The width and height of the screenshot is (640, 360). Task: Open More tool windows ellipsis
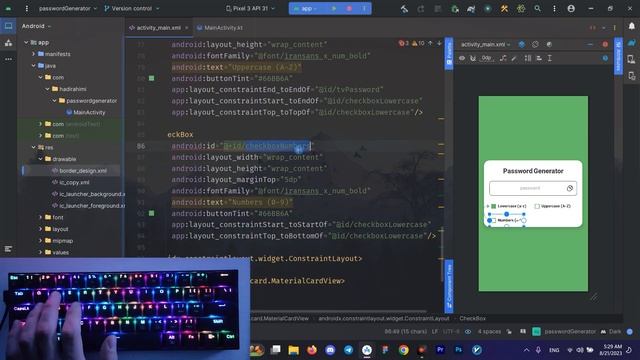tap(8, 59)
